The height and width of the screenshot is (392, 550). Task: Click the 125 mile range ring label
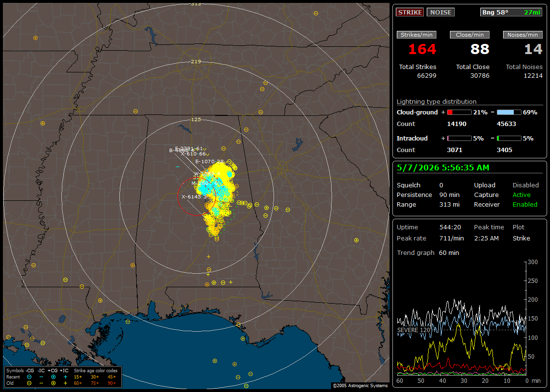(196, 120)
